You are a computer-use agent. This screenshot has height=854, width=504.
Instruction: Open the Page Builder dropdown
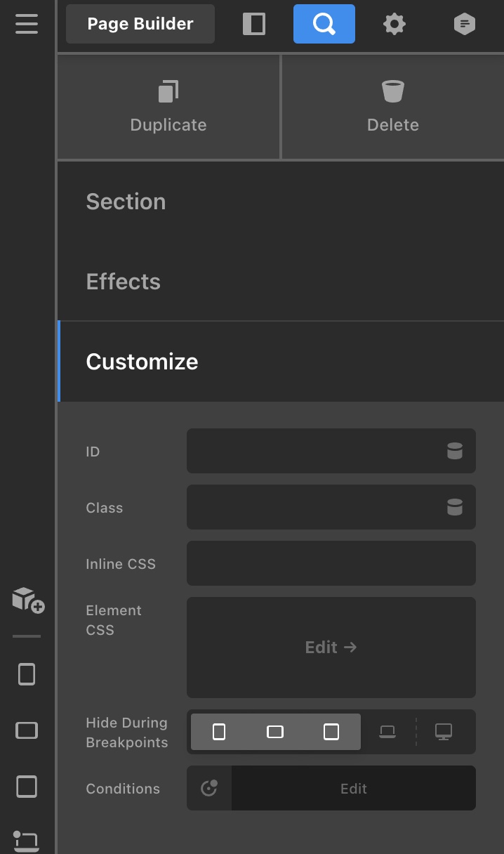[140, 24]
